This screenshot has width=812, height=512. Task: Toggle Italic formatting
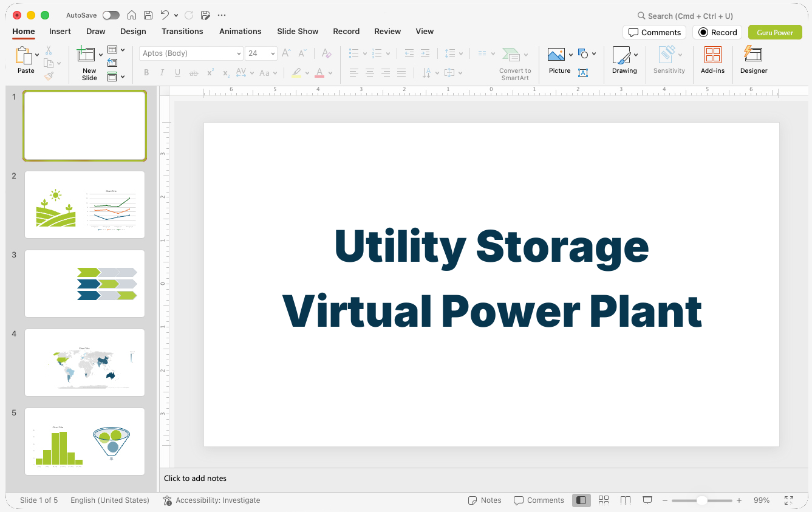click(x=162, y=73)
